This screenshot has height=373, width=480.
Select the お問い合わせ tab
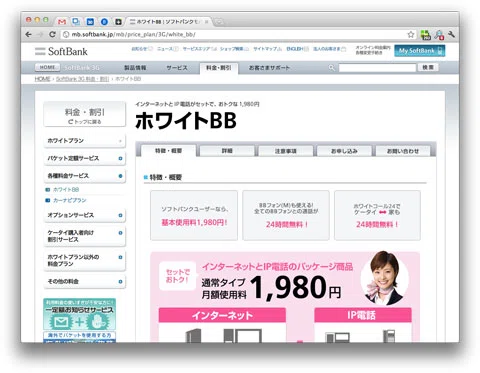pos(403,151)
